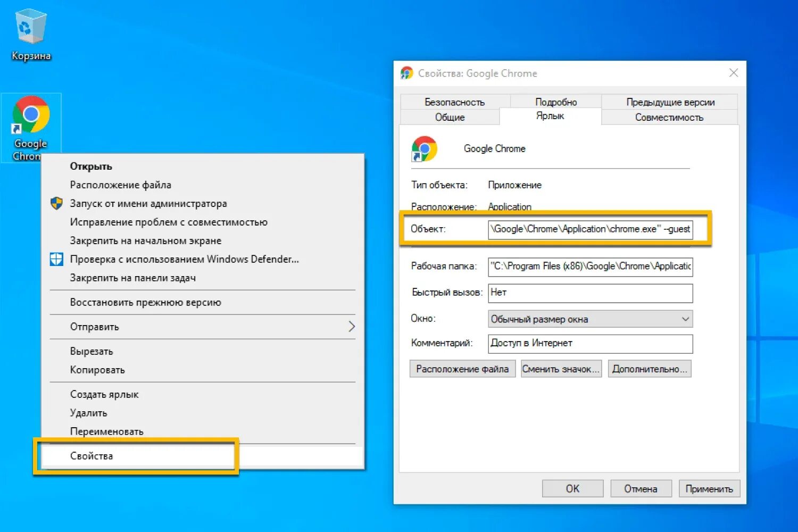798x532 pixels.
Task: Choose Расположение файла in the context menu
Action: click(x=202, y=185)
